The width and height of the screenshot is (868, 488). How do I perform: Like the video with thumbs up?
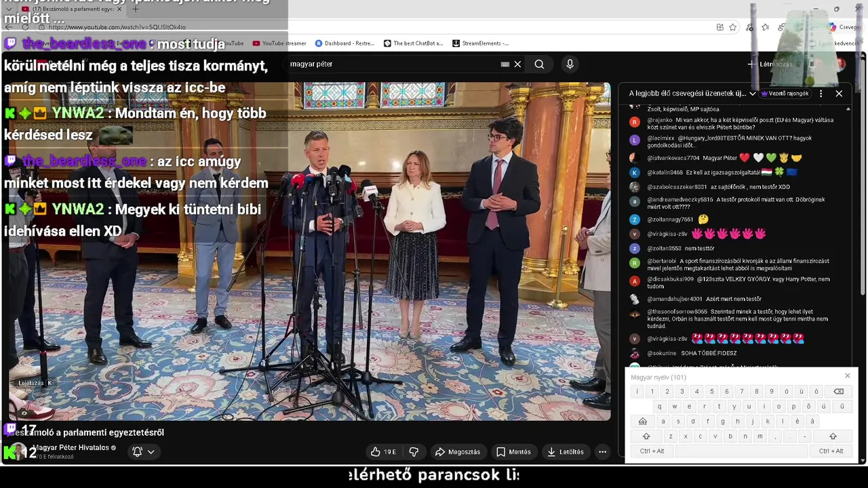click(383, 451)
